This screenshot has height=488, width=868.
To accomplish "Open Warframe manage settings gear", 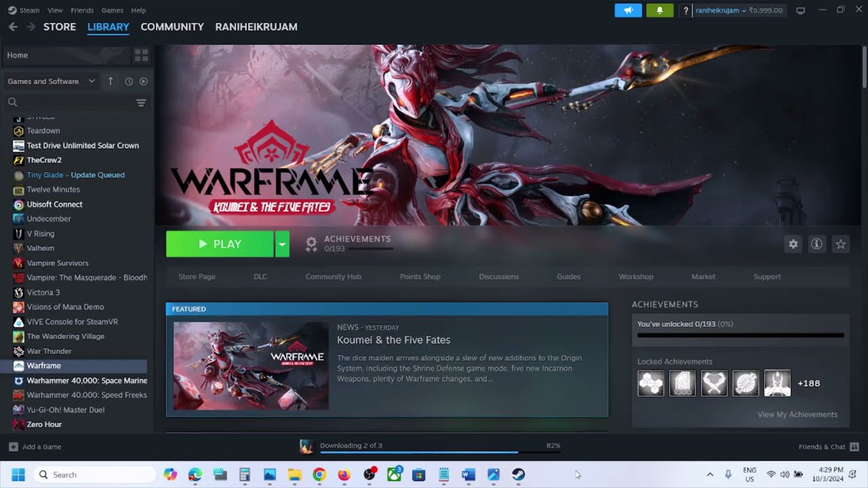I will (793, 244).
